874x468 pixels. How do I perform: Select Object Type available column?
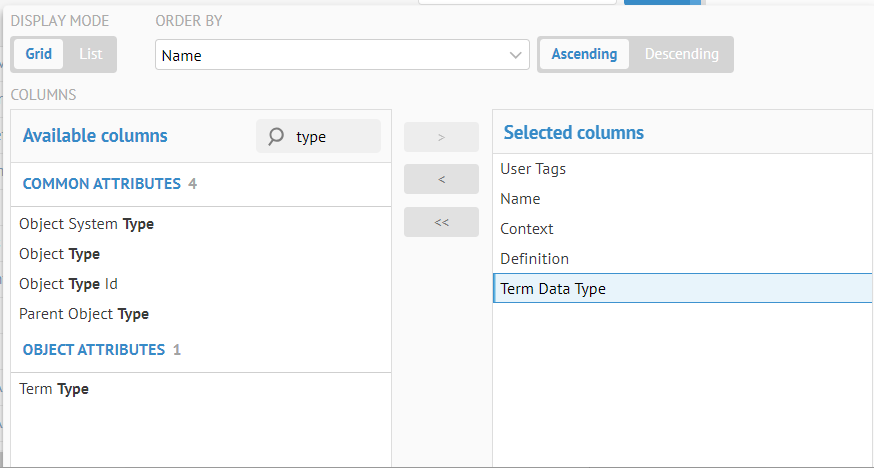pos(60,254)
